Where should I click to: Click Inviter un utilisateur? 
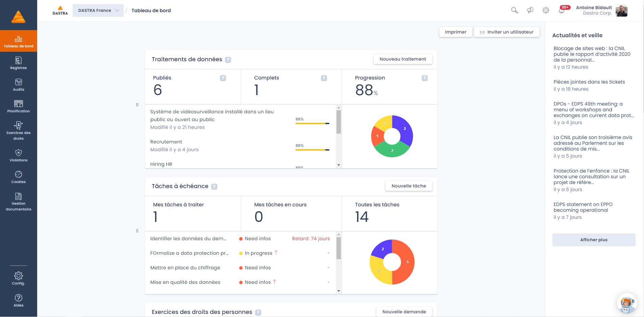tap(507, 32)
